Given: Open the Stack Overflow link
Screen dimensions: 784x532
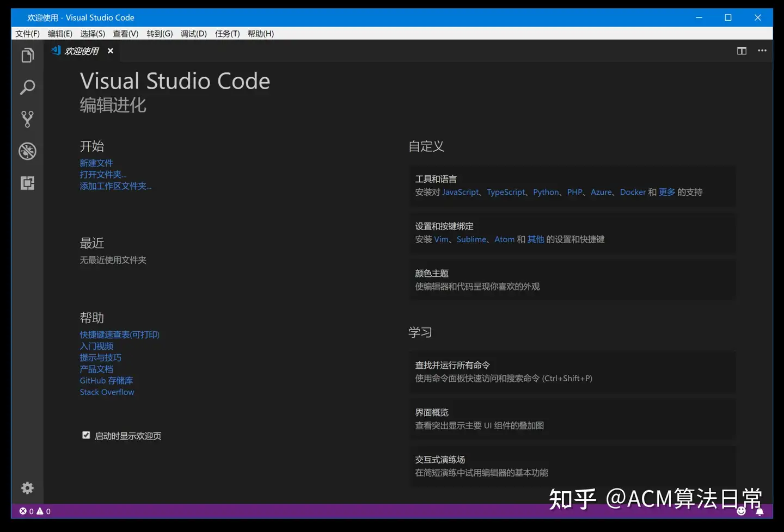Looking at the screenshot, I should 107,392.
